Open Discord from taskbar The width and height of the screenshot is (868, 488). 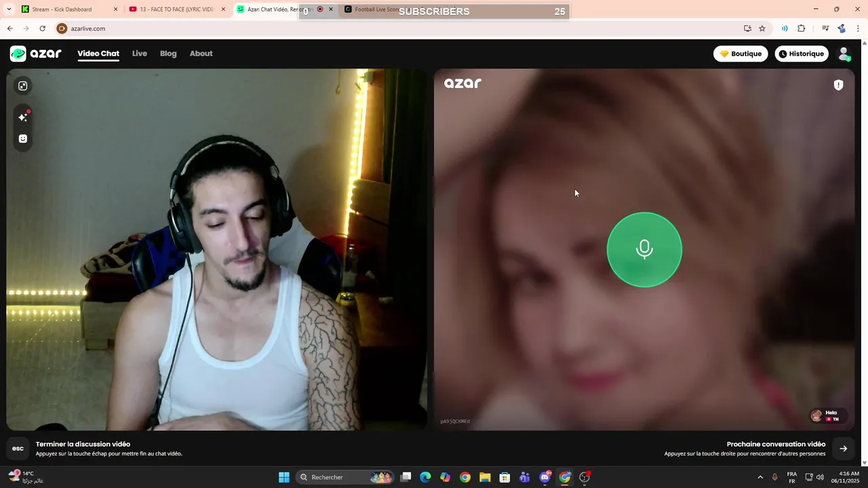[545, 477]
